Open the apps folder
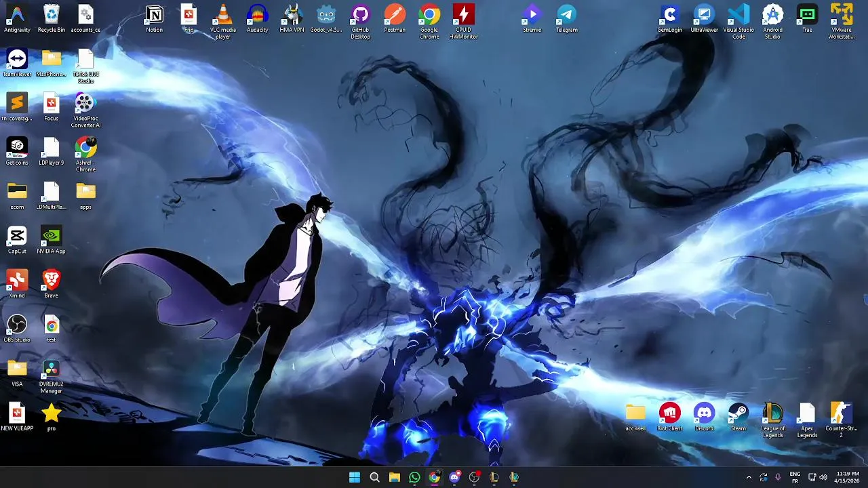Image resolution: width=868 pixels, height=488 pixels. 85,196
